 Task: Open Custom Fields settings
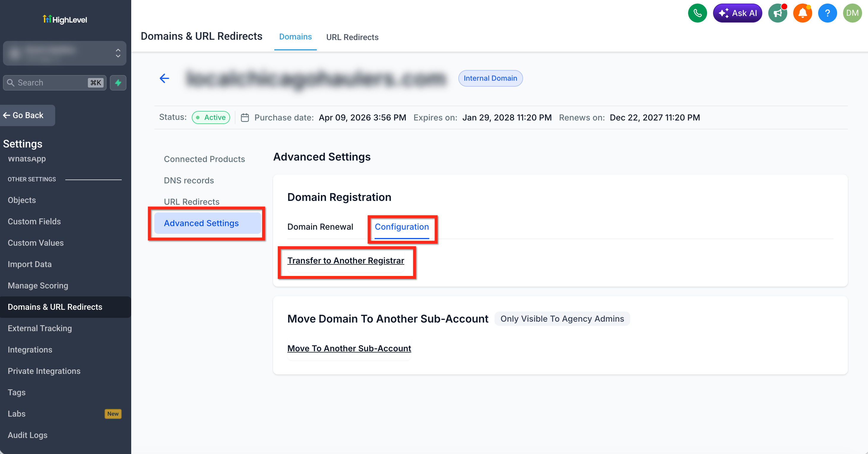click(34, 221)
